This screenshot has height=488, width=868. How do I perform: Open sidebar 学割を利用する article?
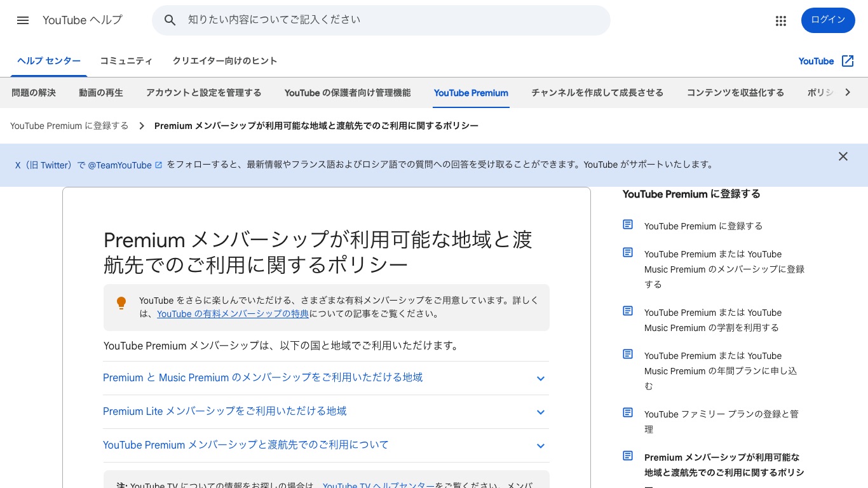pyautogui.click(x=713, y=320)
